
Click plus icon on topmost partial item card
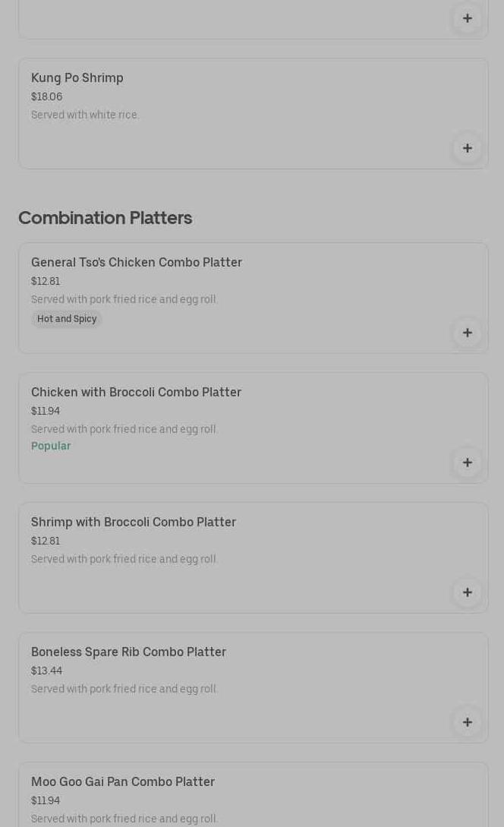(x=467, y=18)
